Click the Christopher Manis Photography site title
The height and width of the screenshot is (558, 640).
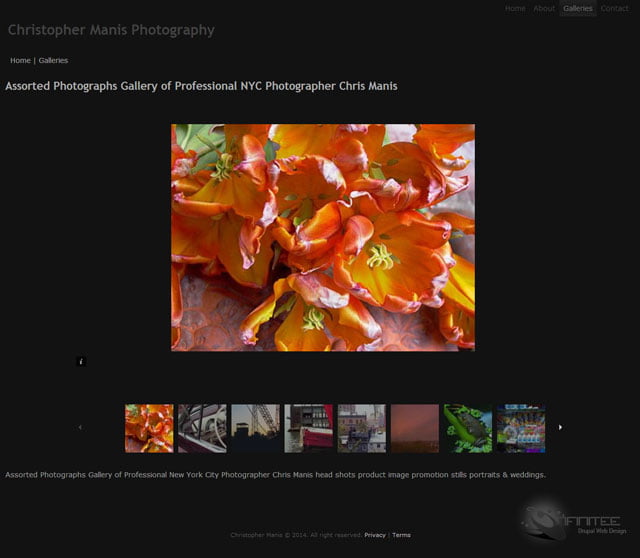tap(111, 30)
